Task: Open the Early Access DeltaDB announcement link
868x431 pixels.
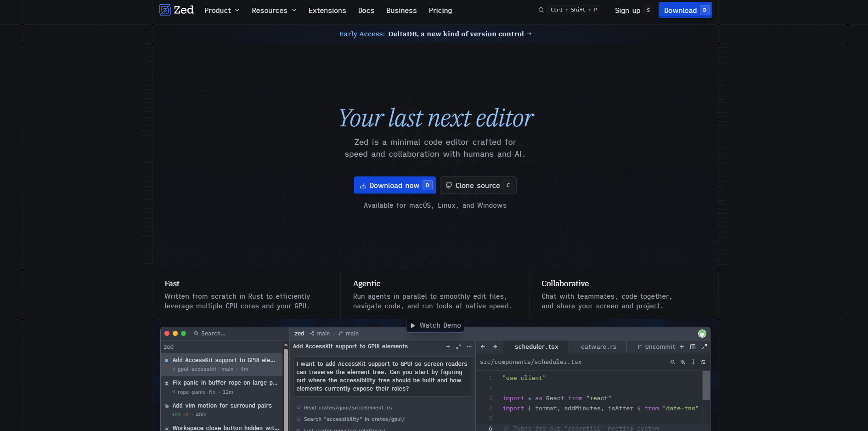Action: click(435, 34)
